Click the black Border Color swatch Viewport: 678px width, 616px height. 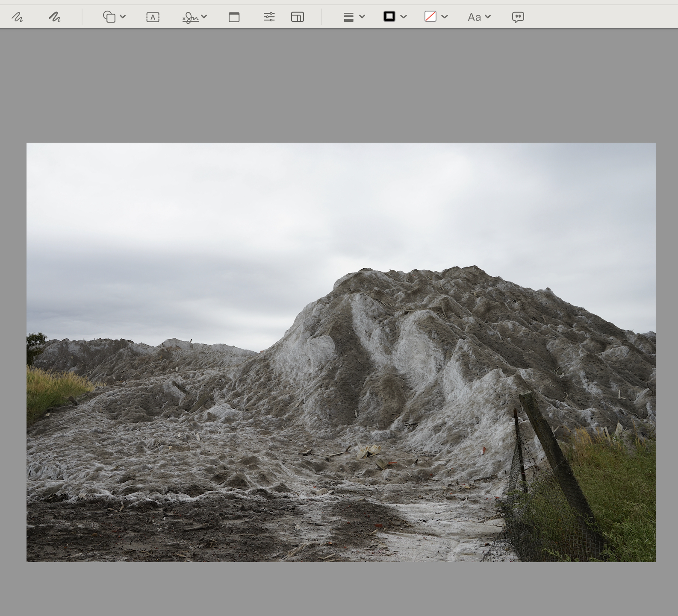389,17
